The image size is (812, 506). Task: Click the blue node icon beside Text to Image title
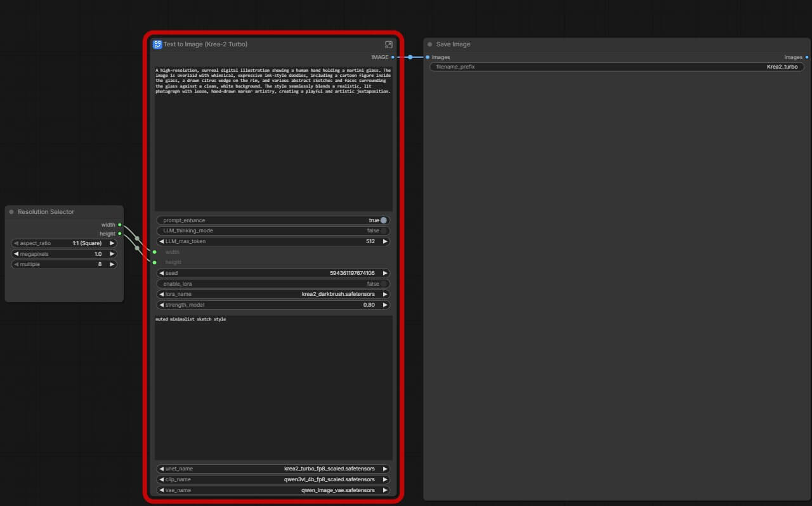tap(157, 44)
